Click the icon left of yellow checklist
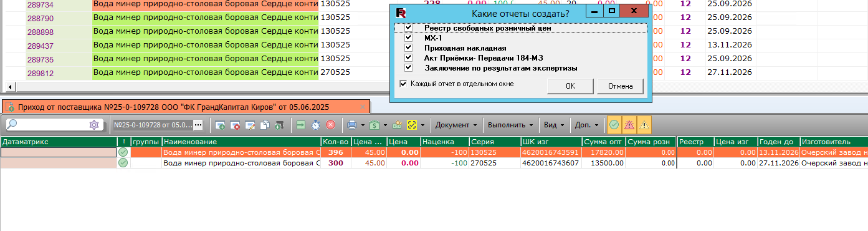This screenshot has height=231, width=868. pyautogui.click(x=396, y=125)
